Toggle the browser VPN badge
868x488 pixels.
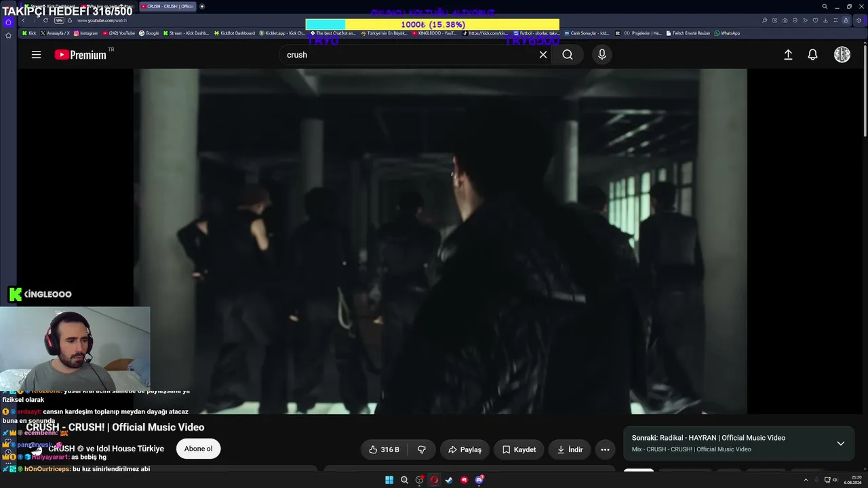(x=59, y=20)
